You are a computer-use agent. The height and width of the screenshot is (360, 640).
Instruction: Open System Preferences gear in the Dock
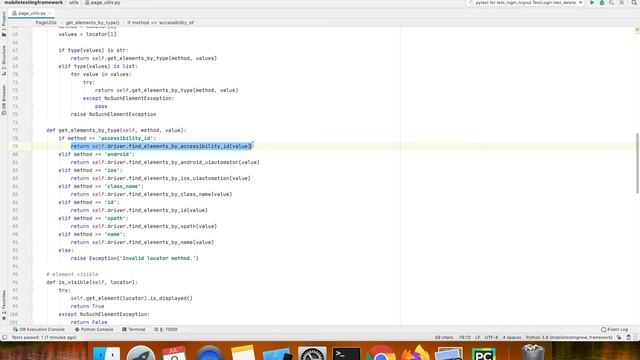(312, 353)
